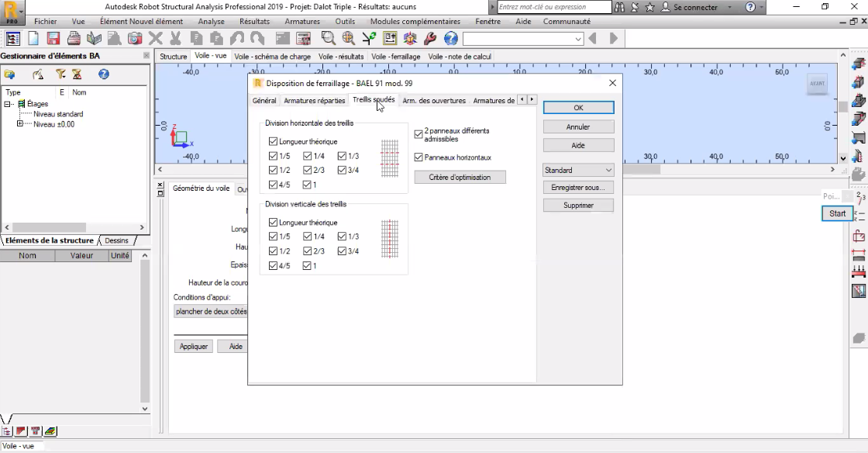Toggle the Panneaux horizontaux checkbox
Viewport: 868px width, 453px height.
click(x=418, y=157)
